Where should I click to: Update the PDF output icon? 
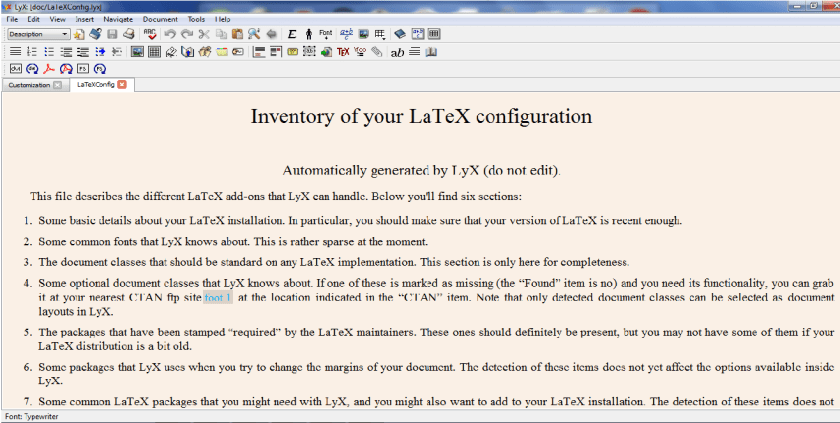(66, 69)
